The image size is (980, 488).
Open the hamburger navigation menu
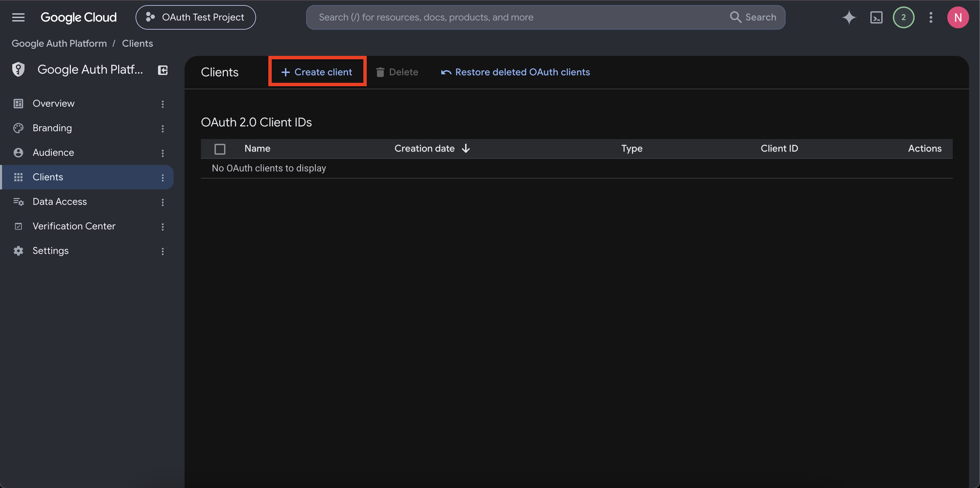[18, 17]
